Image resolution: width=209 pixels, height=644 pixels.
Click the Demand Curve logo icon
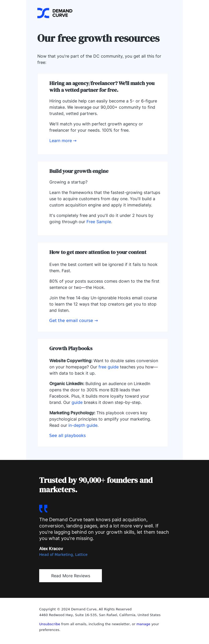click(x=43, y=13)
